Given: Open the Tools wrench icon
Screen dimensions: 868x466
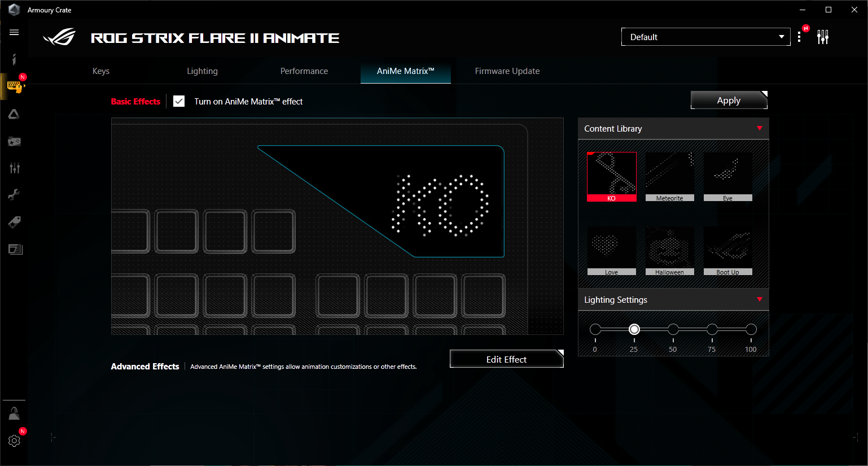Looking at the screenshot, I should coord(14,195).
